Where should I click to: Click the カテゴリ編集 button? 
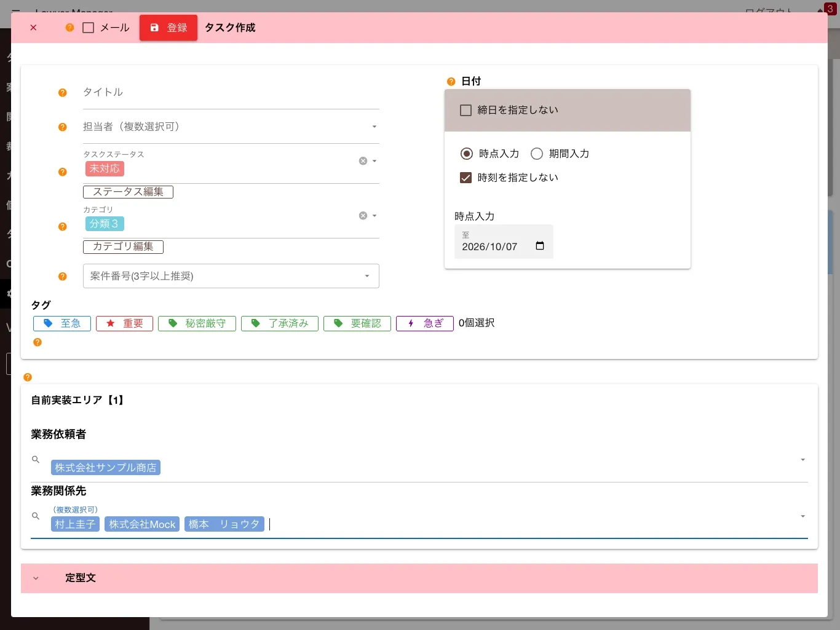[123, 246]
